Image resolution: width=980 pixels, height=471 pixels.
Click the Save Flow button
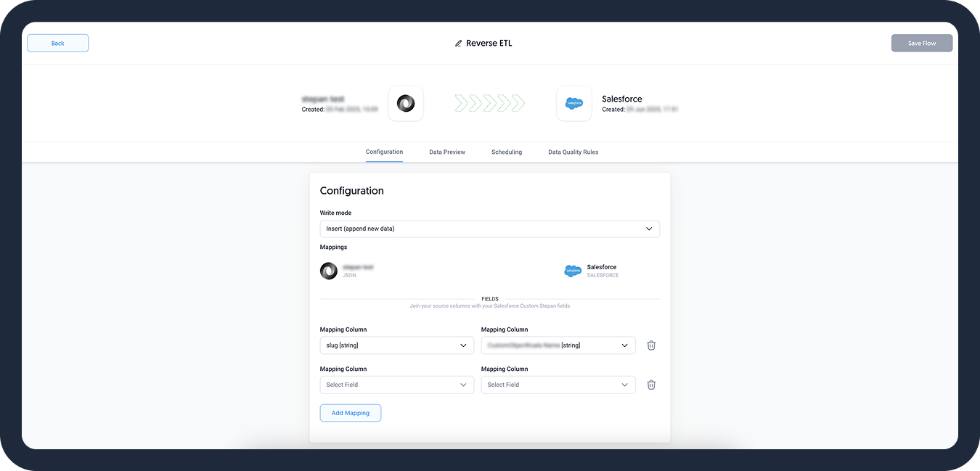coord(922,43)
